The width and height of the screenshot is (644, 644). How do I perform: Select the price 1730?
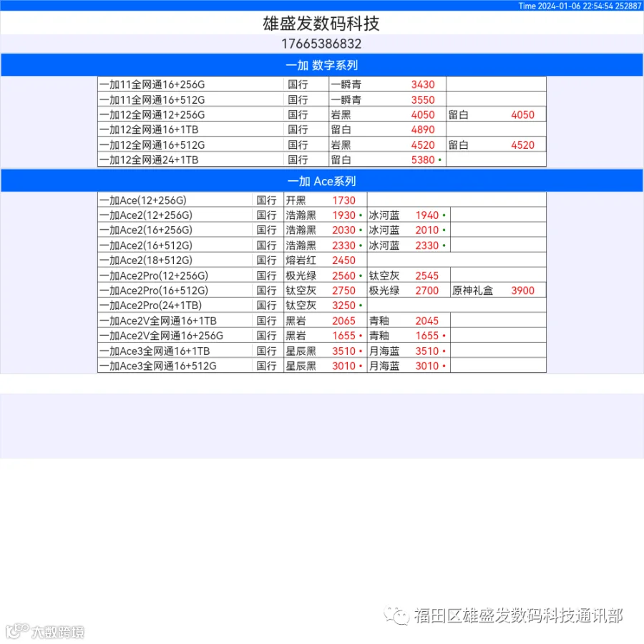[x=343, y=200]
